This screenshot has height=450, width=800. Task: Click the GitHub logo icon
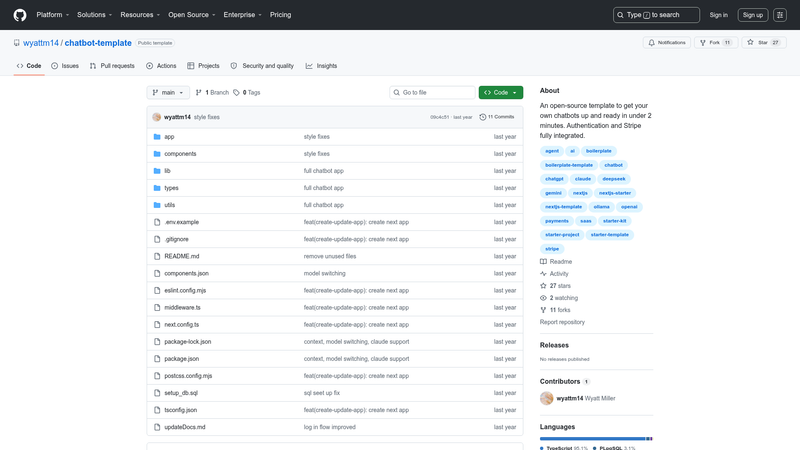click(20, 15)
